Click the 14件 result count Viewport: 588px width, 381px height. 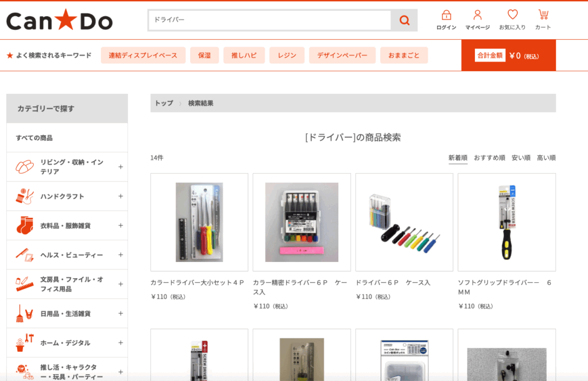pyautogui.click(x=157, y=157)
